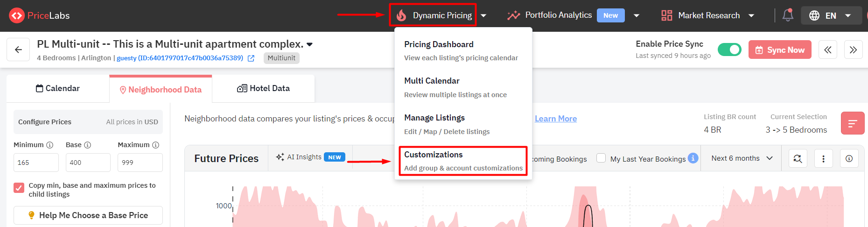The image size is (868, 227).
Task: Expand the Dynamic Pricing dropdown arrow
Action: 483,15
